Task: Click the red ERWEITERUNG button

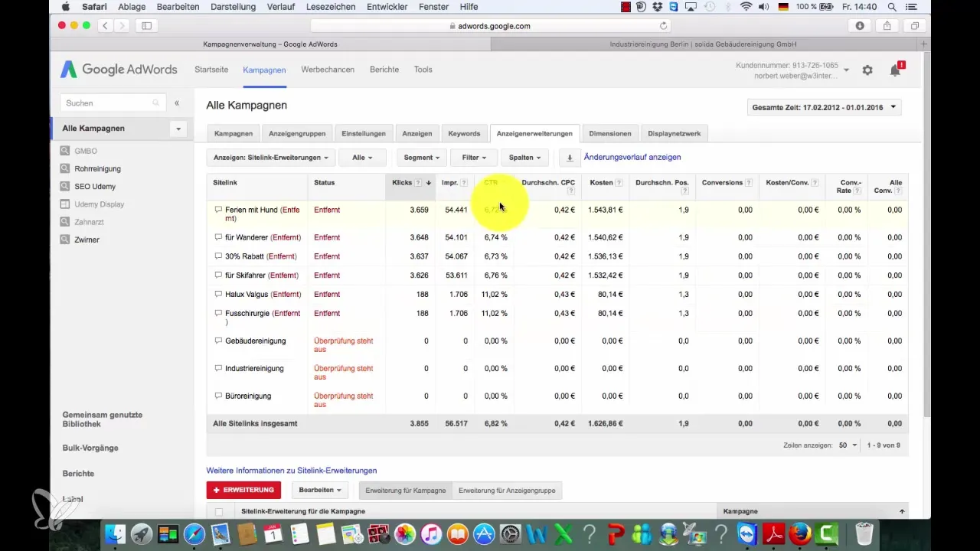Action: point(243,490)
